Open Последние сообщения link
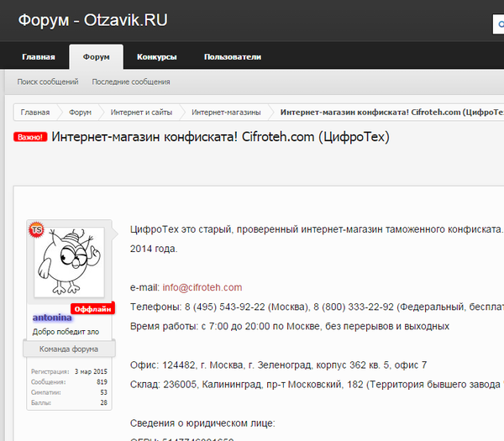 point(131,81)
